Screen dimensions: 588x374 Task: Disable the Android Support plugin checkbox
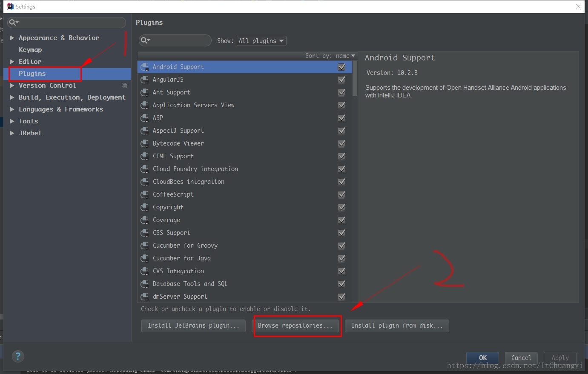(x=341, y=67)
